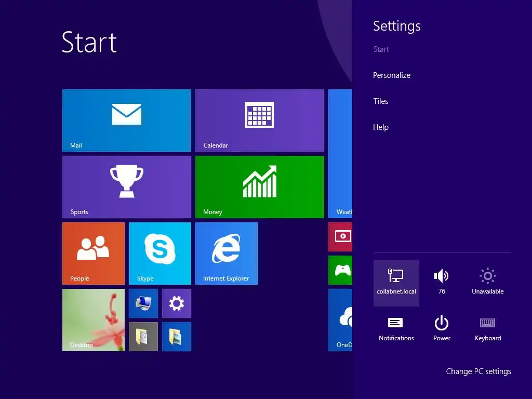Open the Desktop tile

pyautogui.click(x=94, y=320)
